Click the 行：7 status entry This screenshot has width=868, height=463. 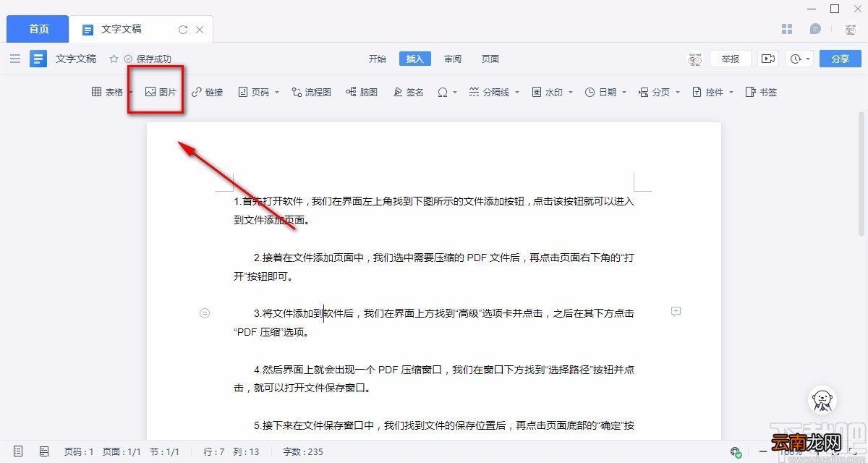click(214, 451)
